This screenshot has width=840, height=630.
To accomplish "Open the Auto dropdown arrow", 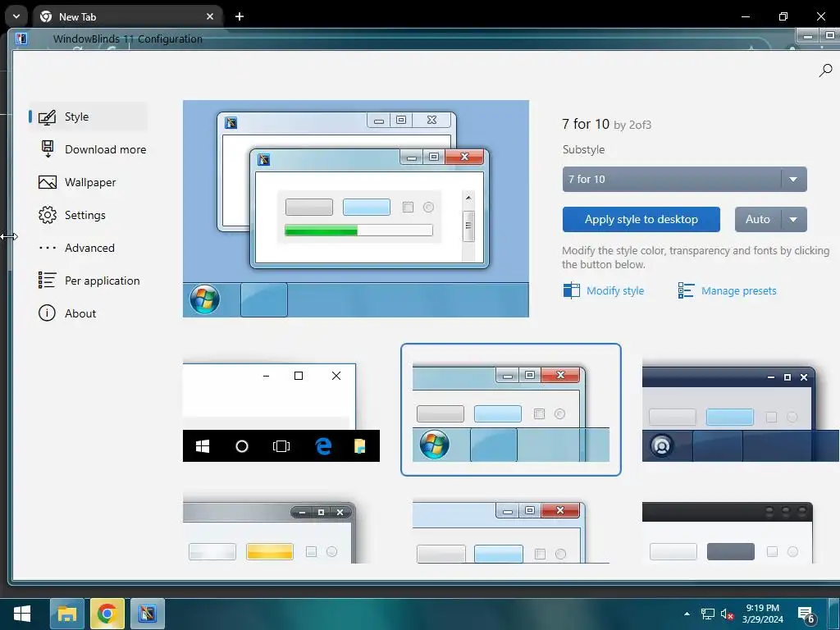I will (794, 219).
